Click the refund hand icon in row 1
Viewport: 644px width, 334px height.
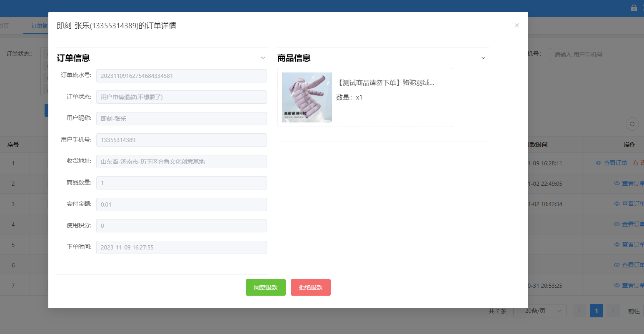coord(635,163)
